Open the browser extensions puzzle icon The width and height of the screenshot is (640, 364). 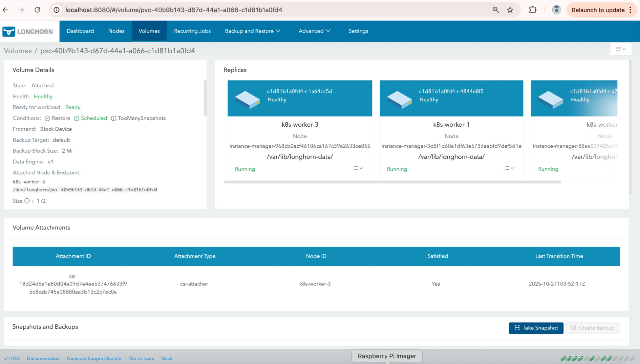tap(533, 10)
